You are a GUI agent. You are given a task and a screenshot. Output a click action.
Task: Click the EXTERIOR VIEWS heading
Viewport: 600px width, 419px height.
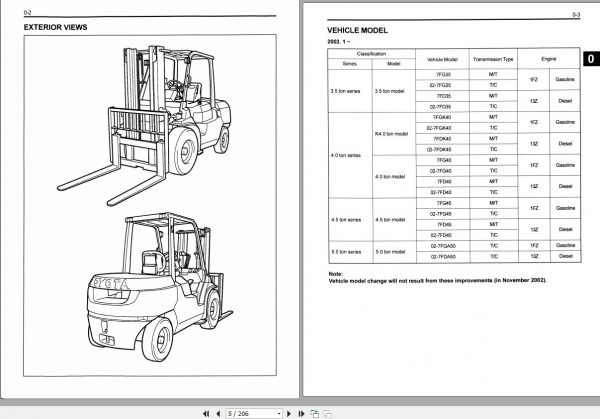pyautogui.click(x=55, y=27)
